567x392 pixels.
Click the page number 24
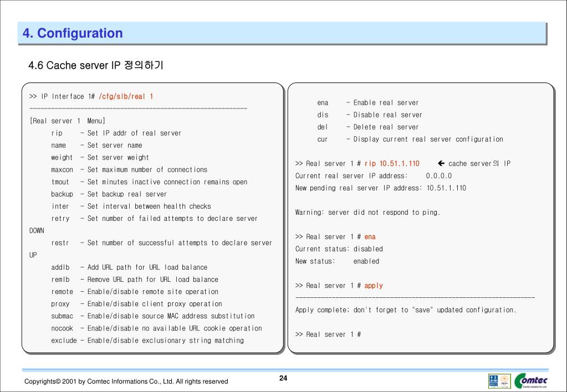[x=283, y=378]
